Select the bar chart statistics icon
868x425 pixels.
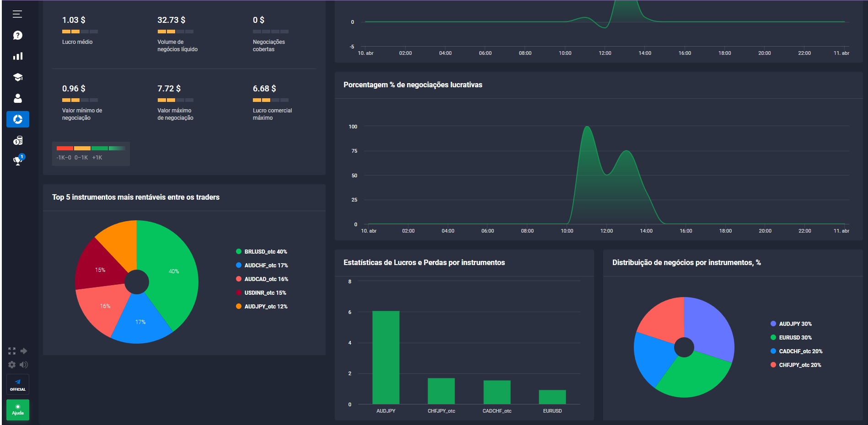point(17,56)
